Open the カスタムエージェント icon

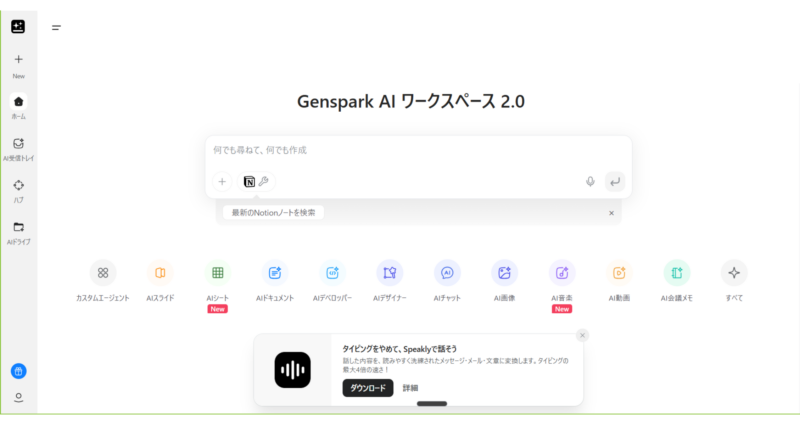click(x=103, y=273)
